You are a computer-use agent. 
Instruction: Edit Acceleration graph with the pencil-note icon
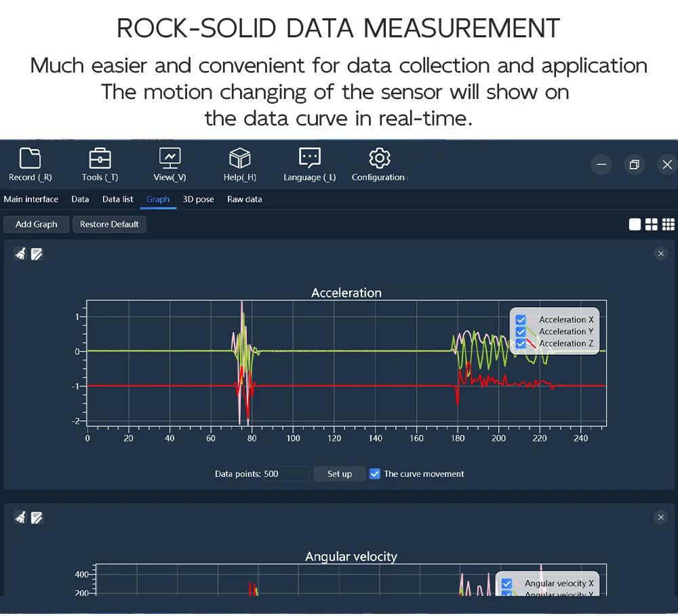tap(37, 253)
